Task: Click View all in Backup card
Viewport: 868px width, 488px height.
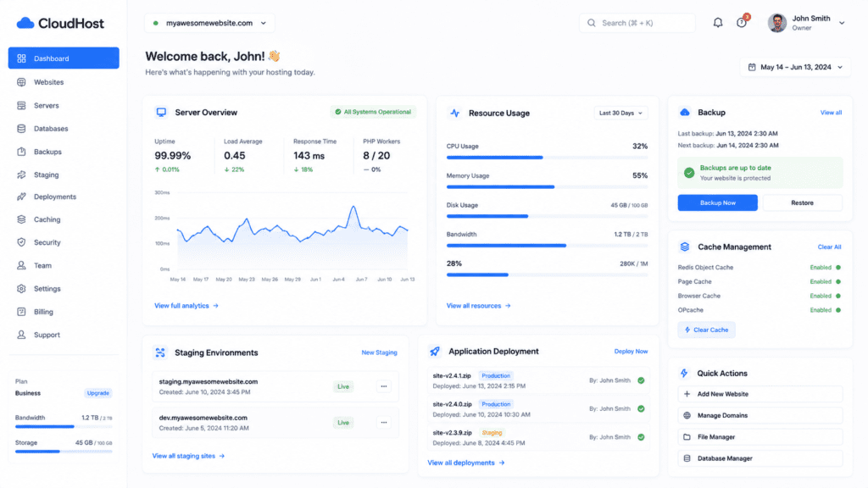Action: point(831,113)
